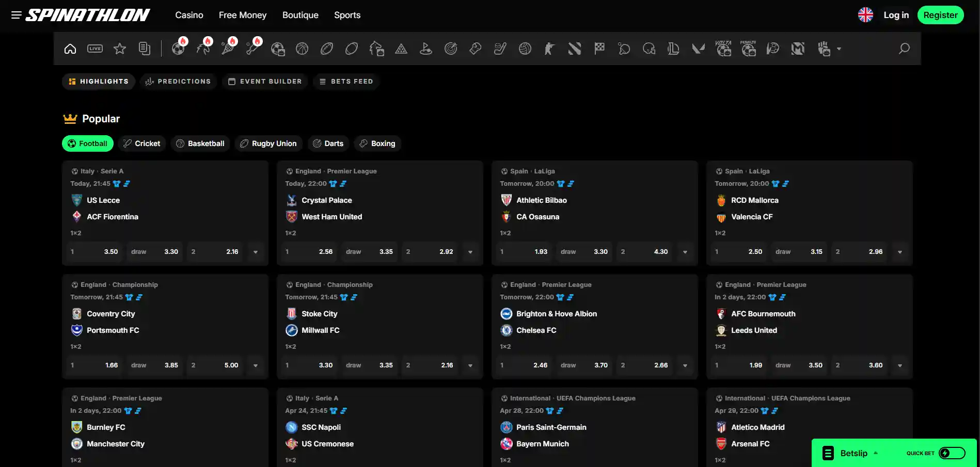Expand more markets for Athletic Bilbao match
Image resolution: width=980 pixels, height=467 pixels.
click(685, 252)
